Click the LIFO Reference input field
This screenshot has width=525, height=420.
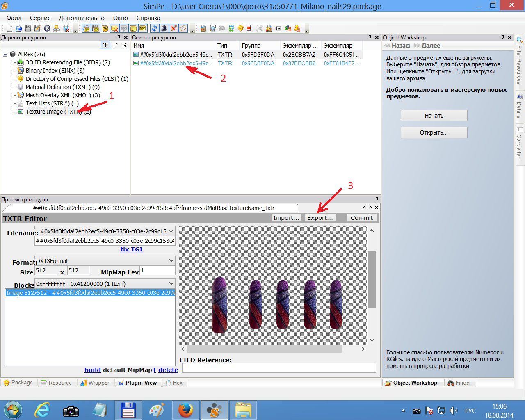pos(279,368)
